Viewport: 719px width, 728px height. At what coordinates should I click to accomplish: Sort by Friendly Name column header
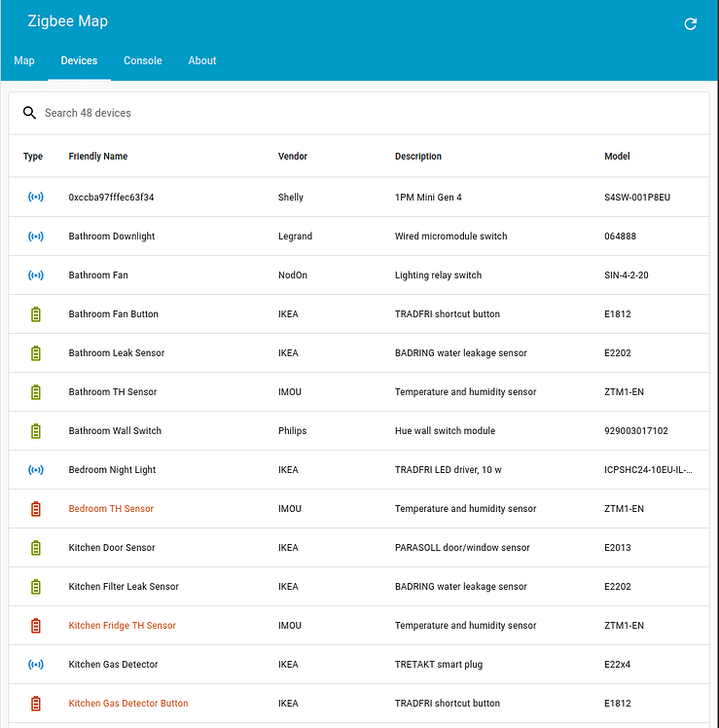(98, 156)
